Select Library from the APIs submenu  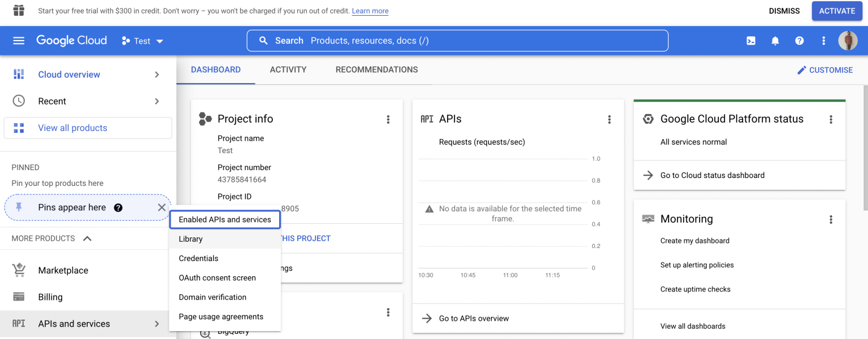click(190, 239)
